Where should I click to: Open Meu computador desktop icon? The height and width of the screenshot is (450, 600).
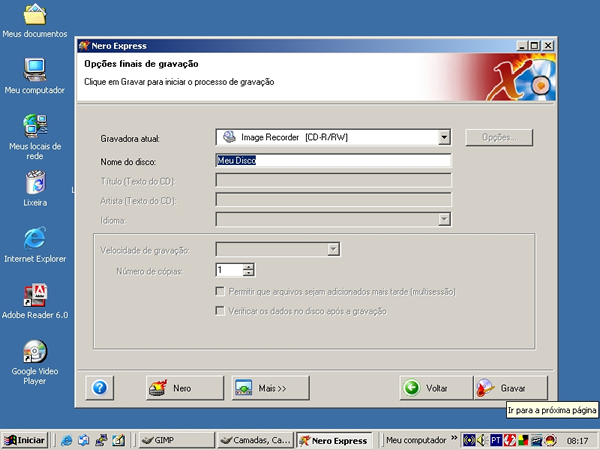(x=34, y=76)
